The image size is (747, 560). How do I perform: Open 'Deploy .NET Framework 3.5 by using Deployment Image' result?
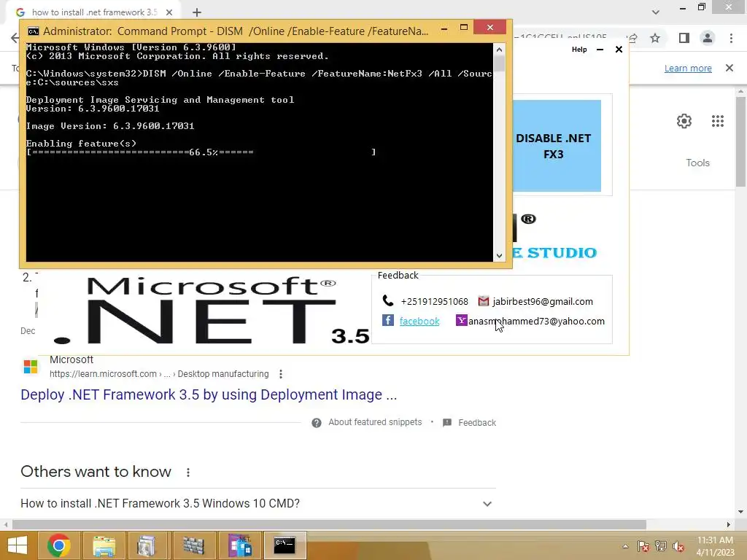[x=209, y=394]
